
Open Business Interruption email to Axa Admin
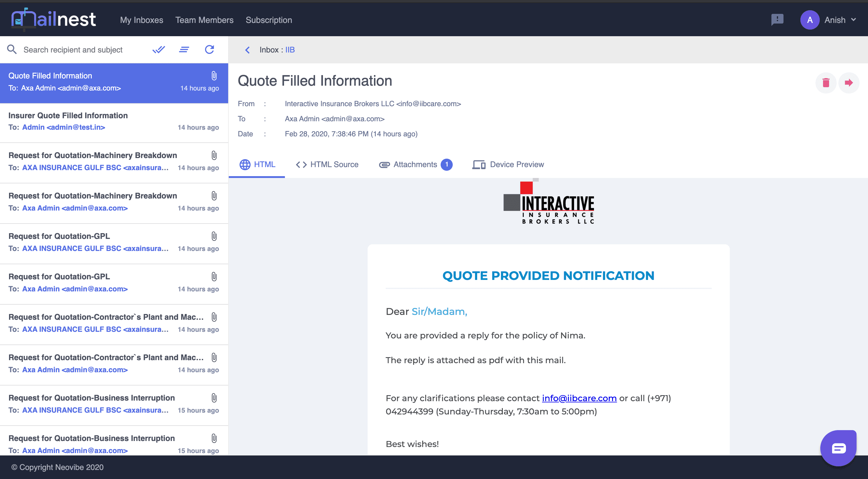point(114,441)
